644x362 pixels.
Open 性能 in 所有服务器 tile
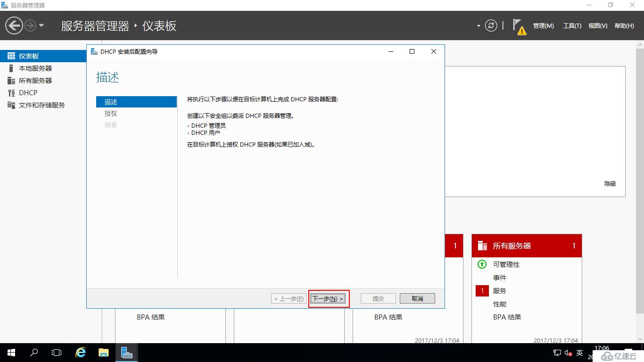500,304
